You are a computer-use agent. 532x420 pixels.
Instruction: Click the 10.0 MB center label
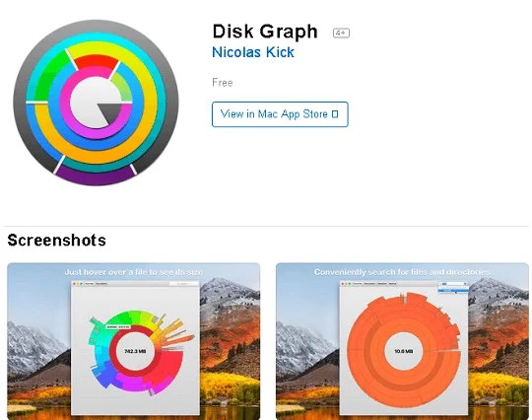coord(404,351)
